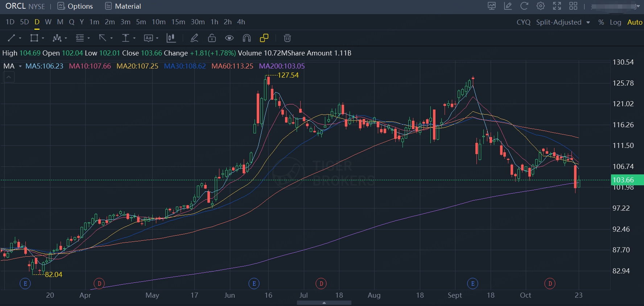Toggle Auto scale mode
The height and width of the screenshot is (306, 644).
coord(635,22)
